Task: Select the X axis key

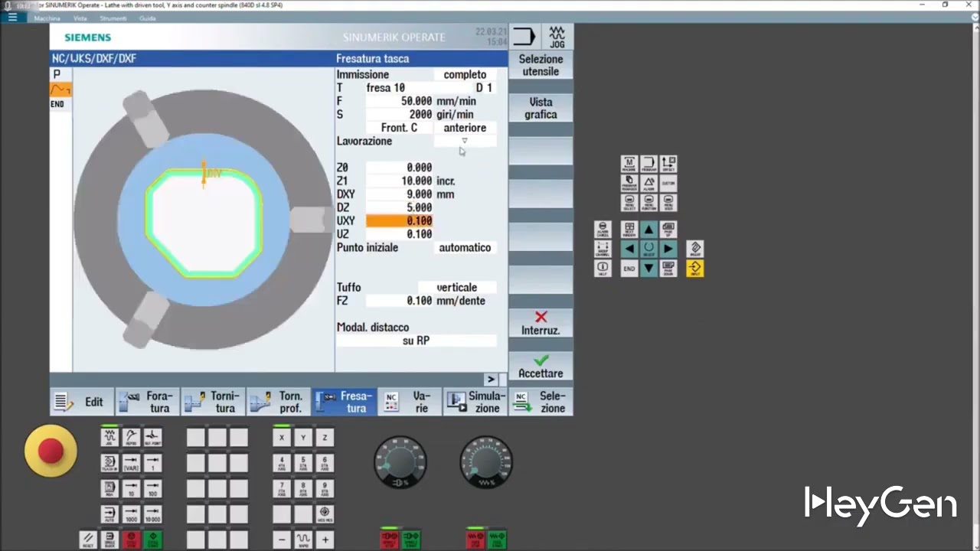Action: coord(282,437)
